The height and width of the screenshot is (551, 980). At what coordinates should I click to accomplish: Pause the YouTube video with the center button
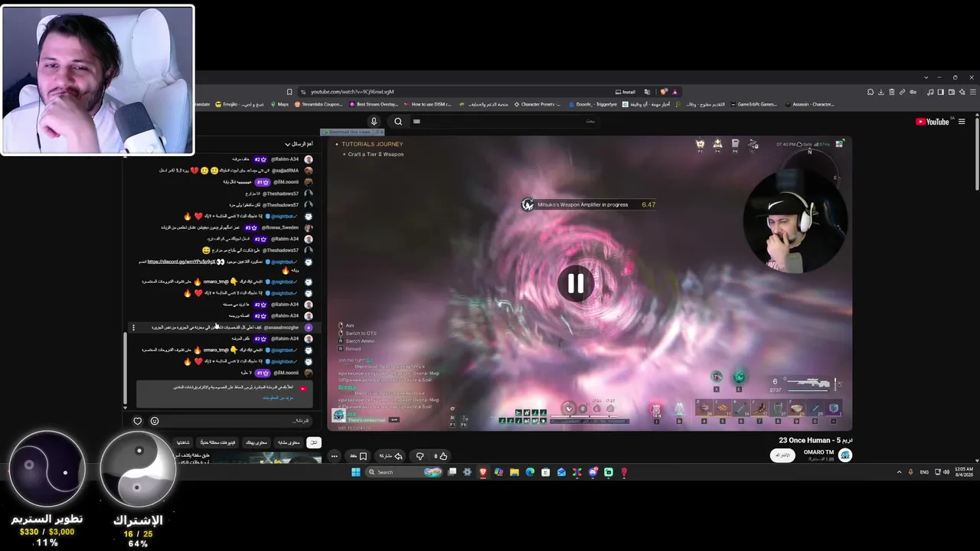[576, 284]
